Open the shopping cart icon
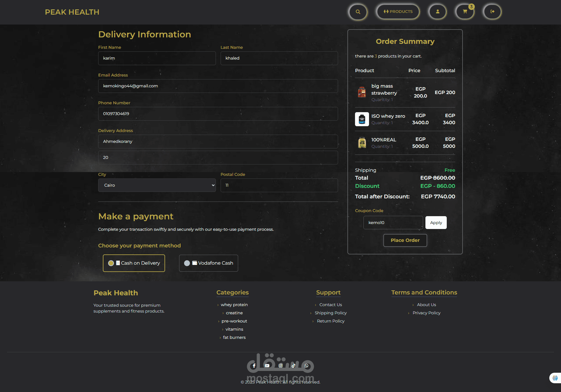This screenshot has height=392, width=561. (465, 12)
